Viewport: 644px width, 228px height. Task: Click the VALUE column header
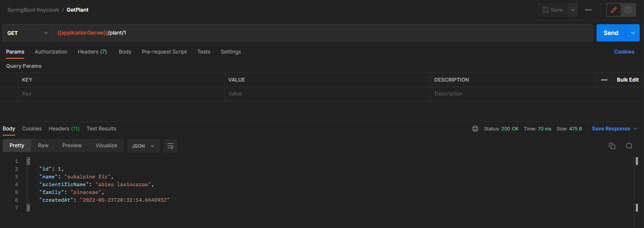point(237,80)
